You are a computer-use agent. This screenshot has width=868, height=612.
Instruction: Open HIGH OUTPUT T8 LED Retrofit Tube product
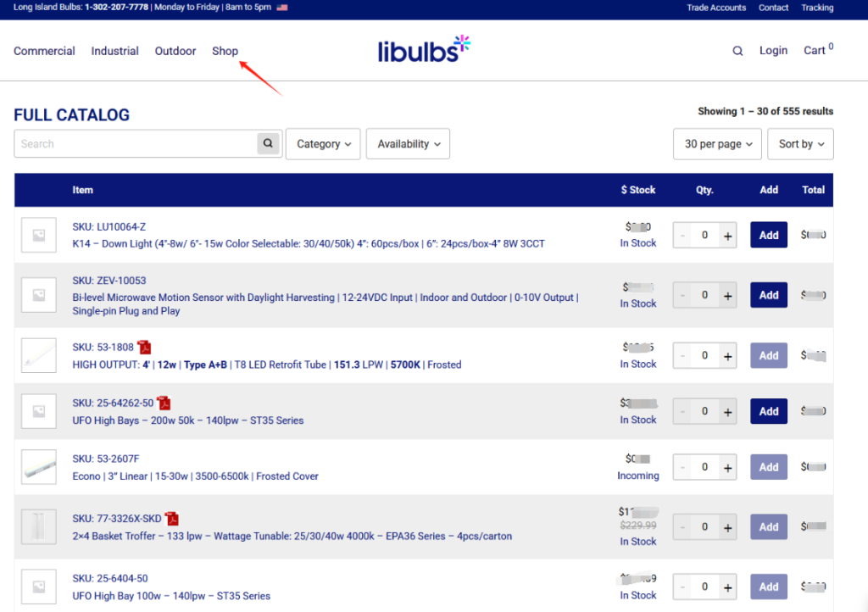(x=267, y=364)
